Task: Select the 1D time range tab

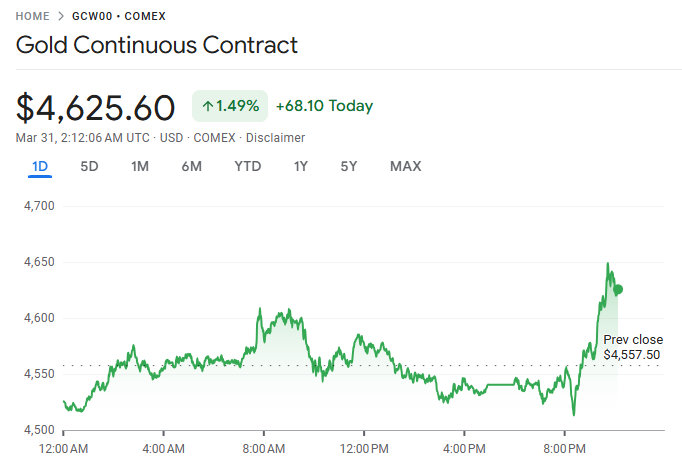Action: tap(40, 166)
